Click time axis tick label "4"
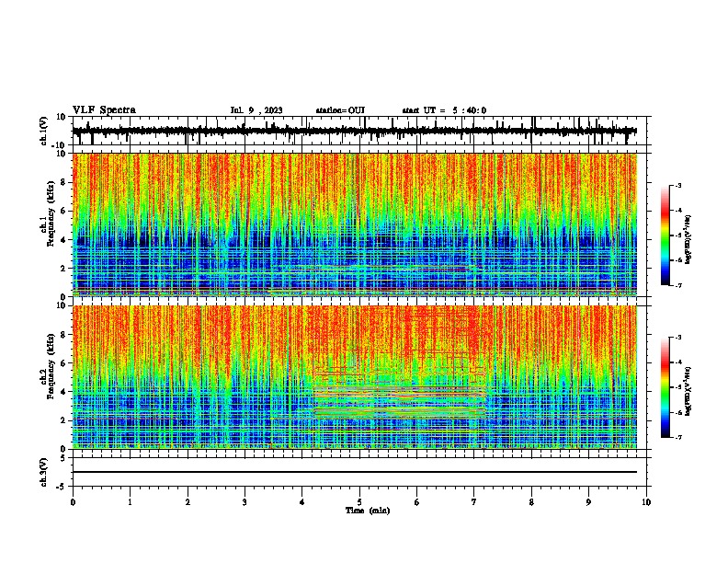This screenshot has height=563, width=728. pos(302,502)
